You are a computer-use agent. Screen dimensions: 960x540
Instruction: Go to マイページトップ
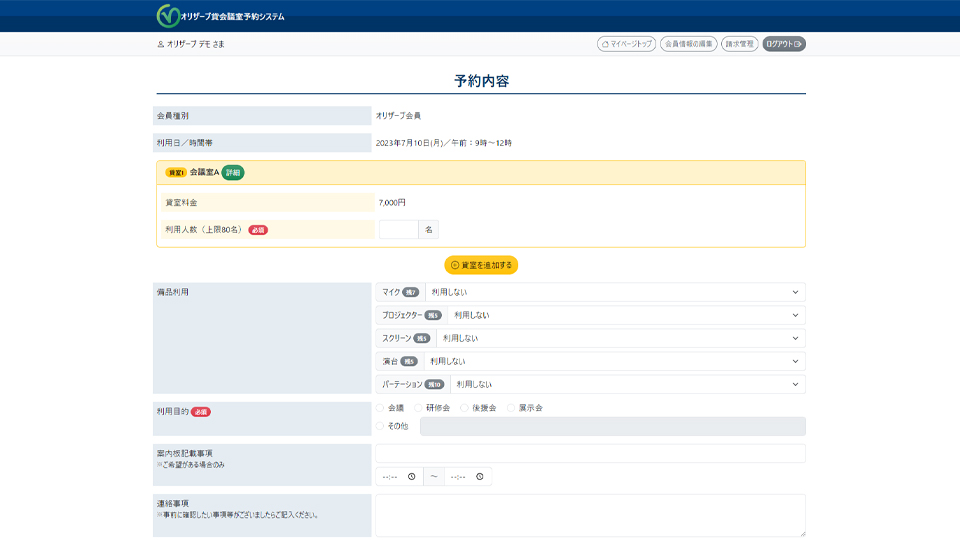tap(626, 44)
